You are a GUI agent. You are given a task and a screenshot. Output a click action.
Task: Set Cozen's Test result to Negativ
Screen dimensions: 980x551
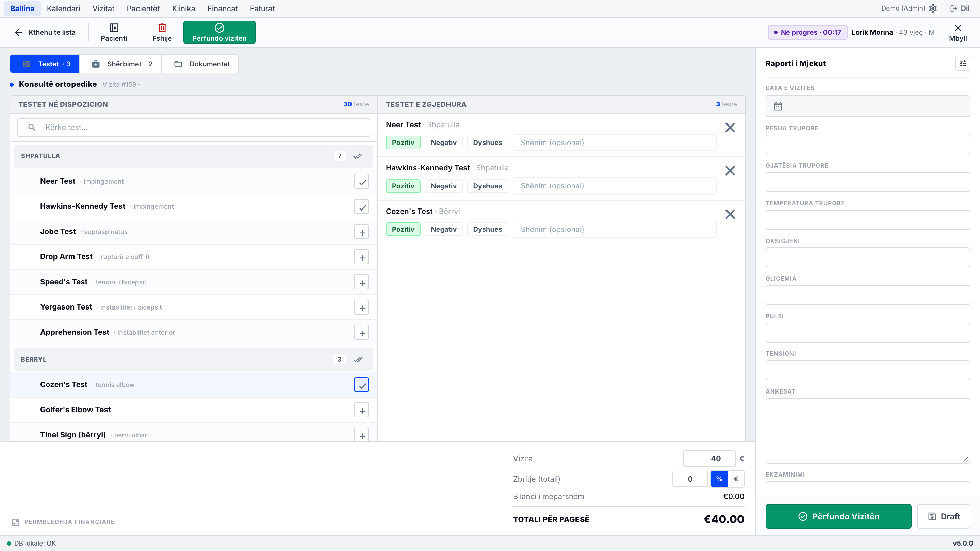(x=444, y=229)
